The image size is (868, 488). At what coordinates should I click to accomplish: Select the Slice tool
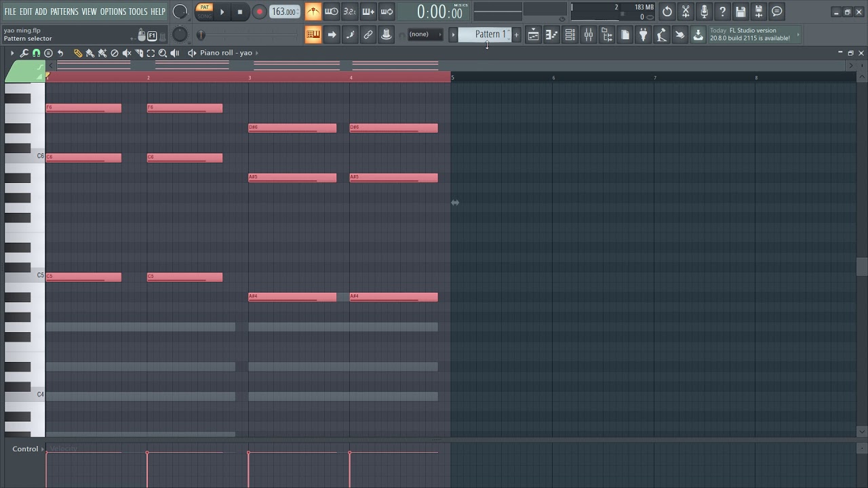(x=138, y=53)
